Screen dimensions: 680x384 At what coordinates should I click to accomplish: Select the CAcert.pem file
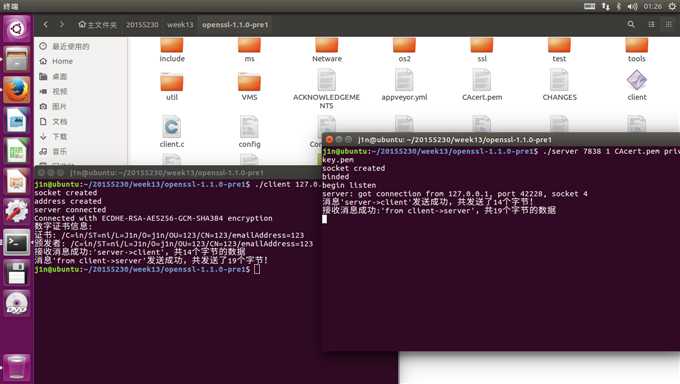pyautogui.click(x=482, y=86)
